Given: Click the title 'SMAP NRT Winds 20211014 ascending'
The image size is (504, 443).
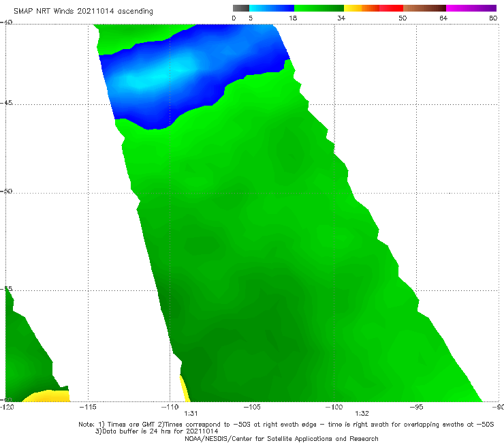Looking at the screenshot, I should coord(83,11).
